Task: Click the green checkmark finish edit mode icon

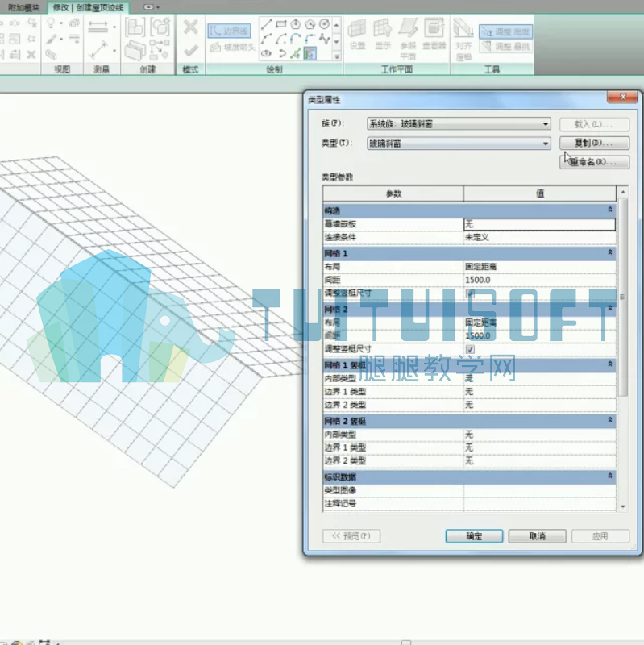Action: pyautogui.click(x=190, y=51)
